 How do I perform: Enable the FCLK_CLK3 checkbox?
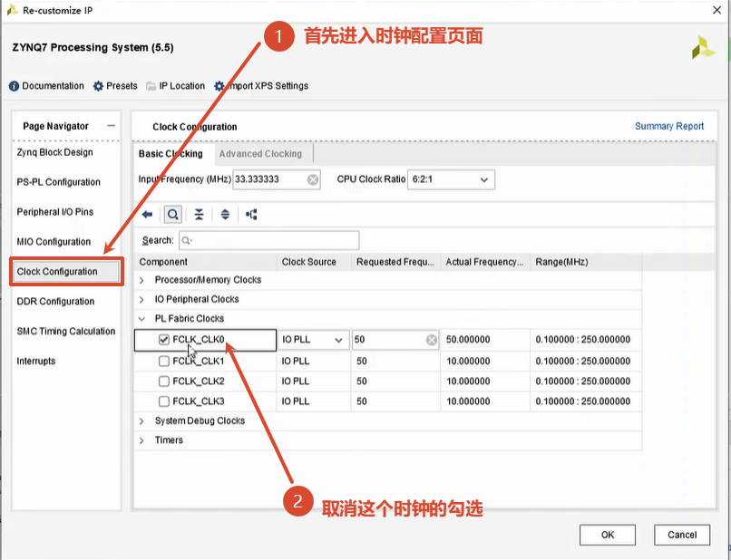[x=163, y=401]
